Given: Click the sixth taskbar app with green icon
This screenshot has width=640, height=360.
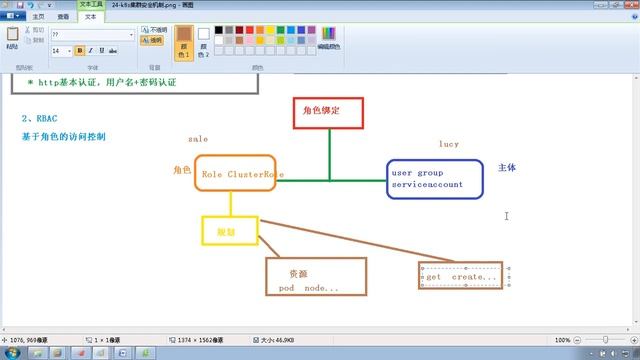Looking at the screenshot, I should (x=145, y=353).
